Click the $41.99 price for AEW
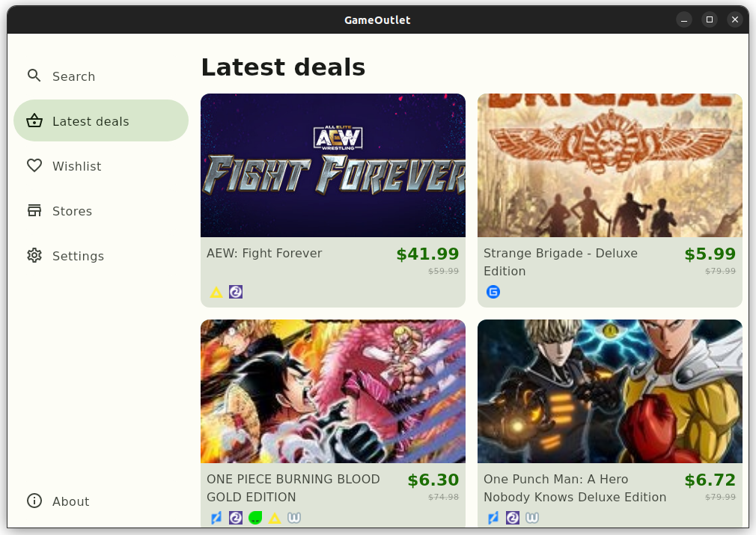756x535 pixels. [427, 254]
